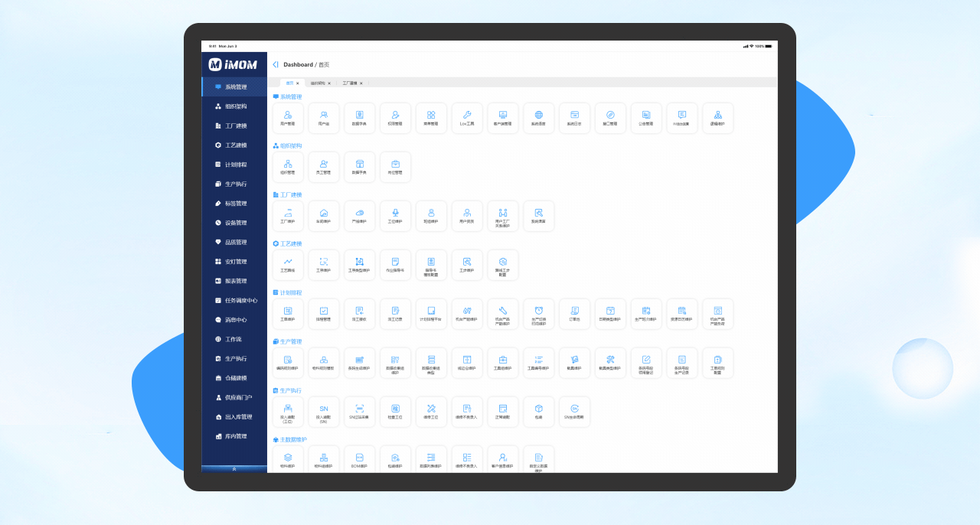Open the 权限管理 tile
The height and width of the screenshot is (525, 980).
pyautogui.click(x=396, y=118)
